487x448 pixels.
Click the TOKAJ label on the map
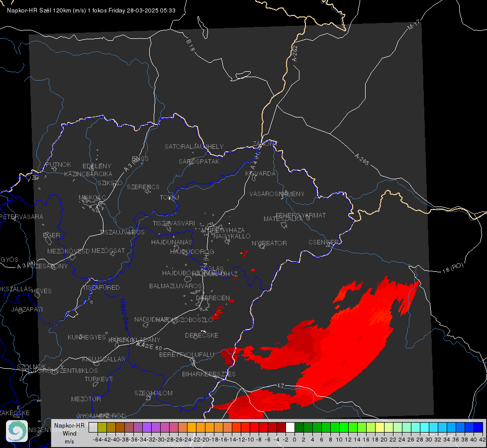click(169, 198)
